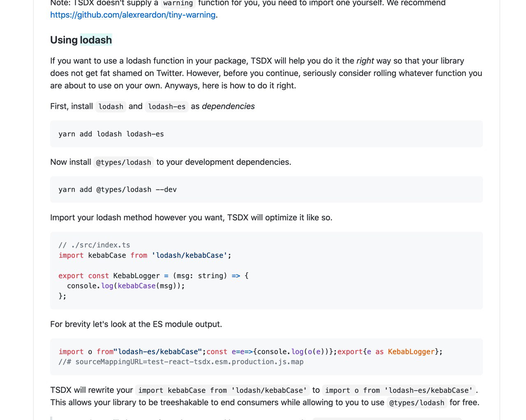Open the alexreardon/tiny-warning GitHub link

pyautogui.click(x=133, y=15)
